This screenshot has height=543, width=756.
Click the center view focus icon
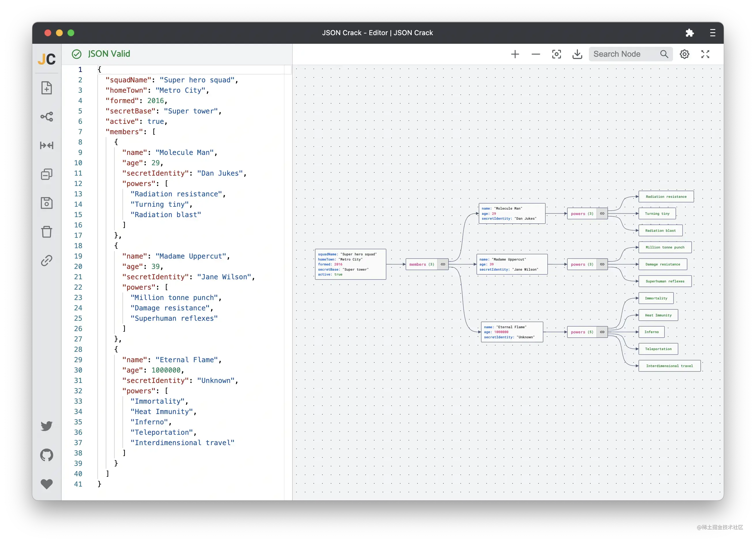pos(556,54)
